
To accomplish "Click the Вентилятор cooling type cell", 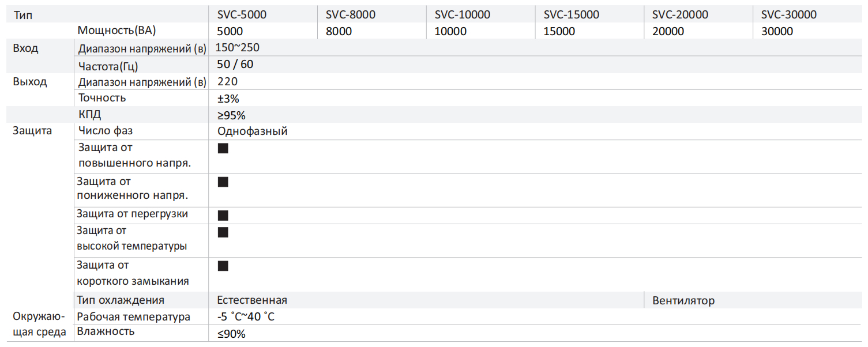I will click(683, 300).
